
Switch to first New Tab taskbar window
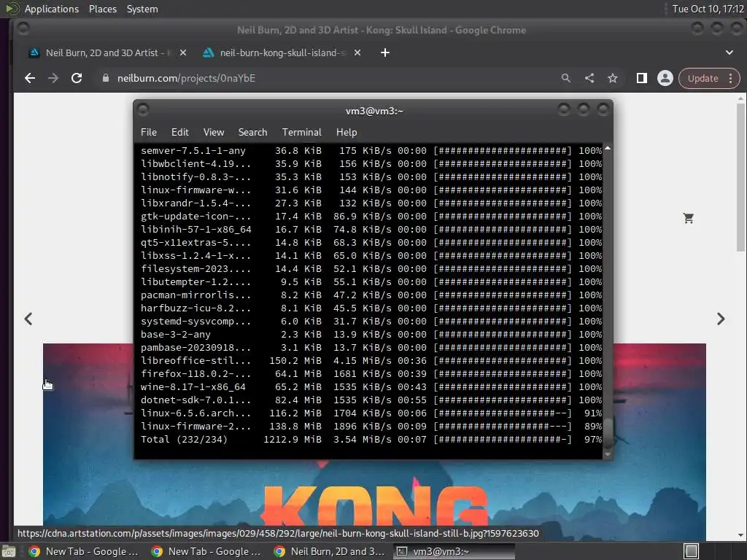tap(83, 551)
